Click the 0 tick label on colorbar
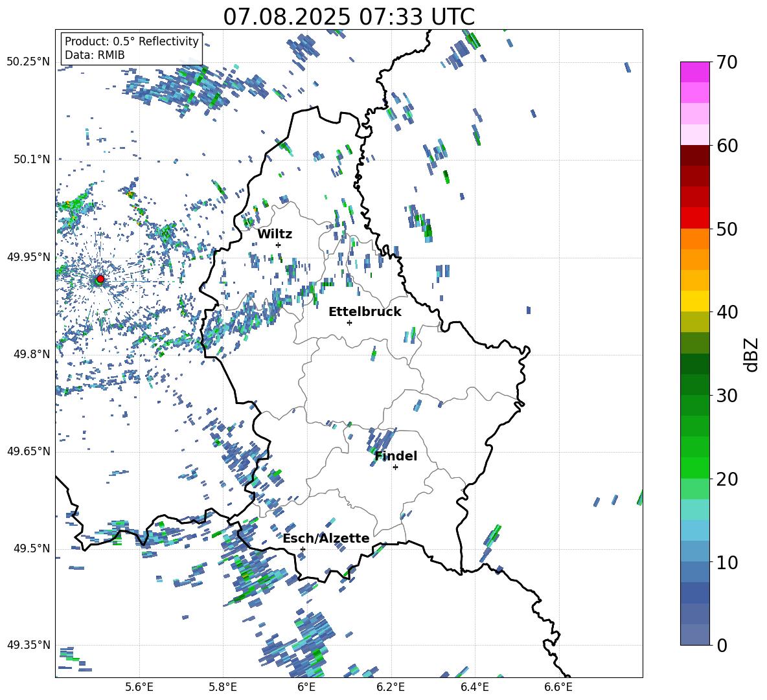This screenshot has width=767, height=700. pyautogui.click(x=722, y=645)
